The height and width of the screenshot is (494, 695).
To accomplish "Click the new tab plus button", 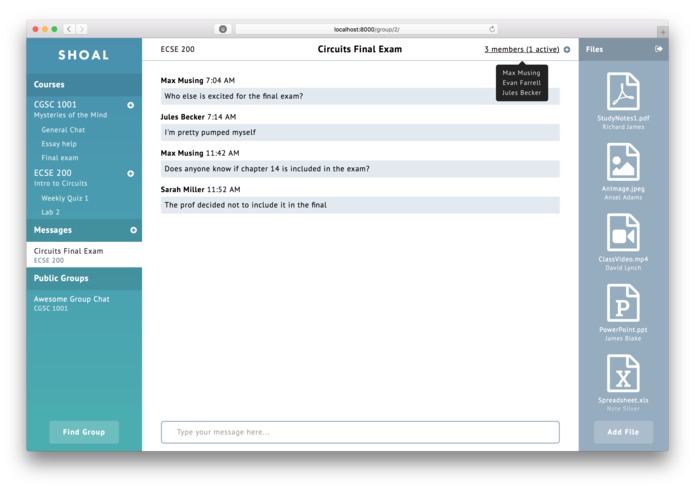I will coord(663,32).
